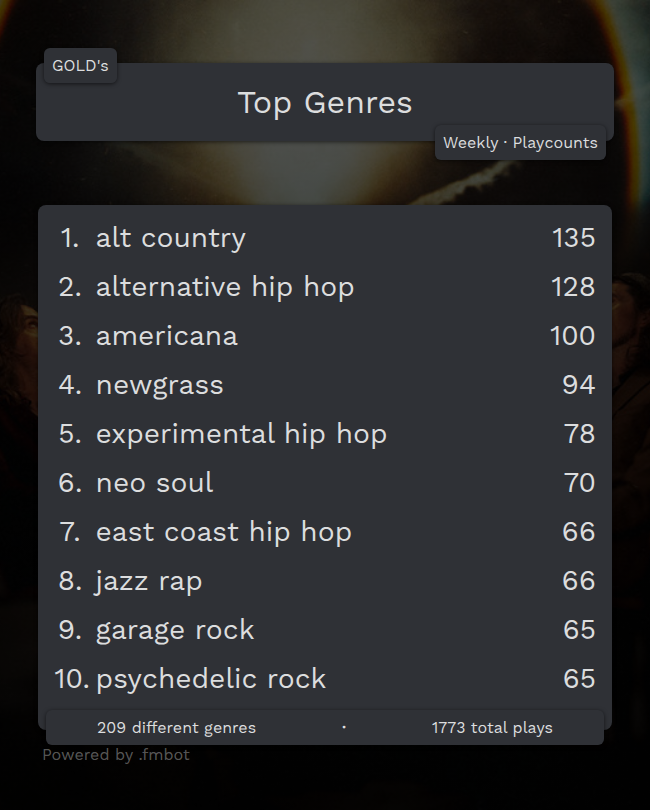Open the east coast hip hop entry
This screenshot has height=810, width=650.
(x=224, y=532)
